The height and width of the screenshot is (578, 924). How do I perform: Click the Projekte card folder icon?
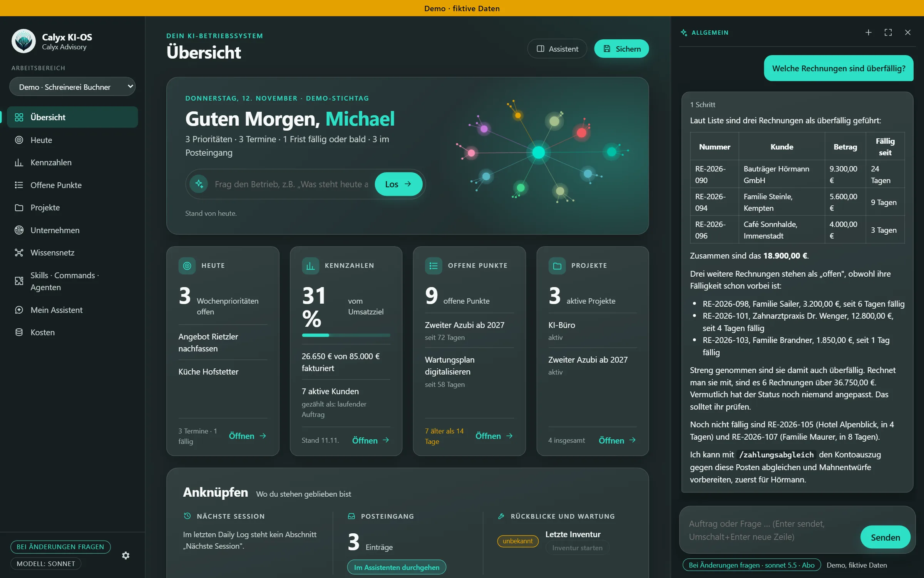pos(557,265)
